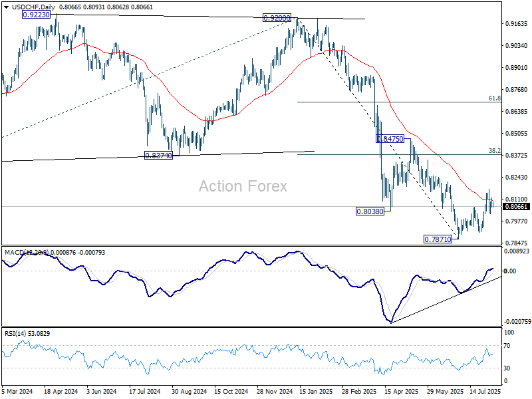Click the USDCHF,Daily chart title
Image resolution: width=532 pixels, height=399 pixels.
coord(29,6)
